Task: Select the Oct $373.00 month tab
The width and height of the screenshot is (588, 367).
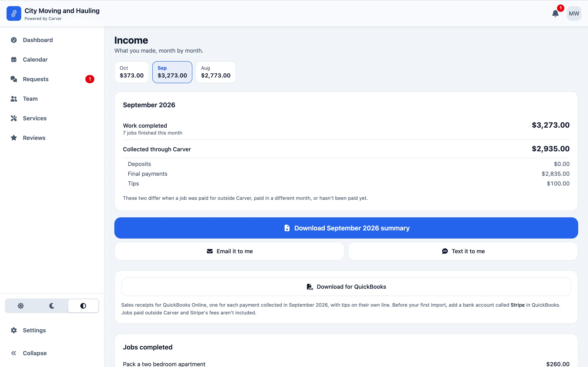Action: [x=131, y=72]
